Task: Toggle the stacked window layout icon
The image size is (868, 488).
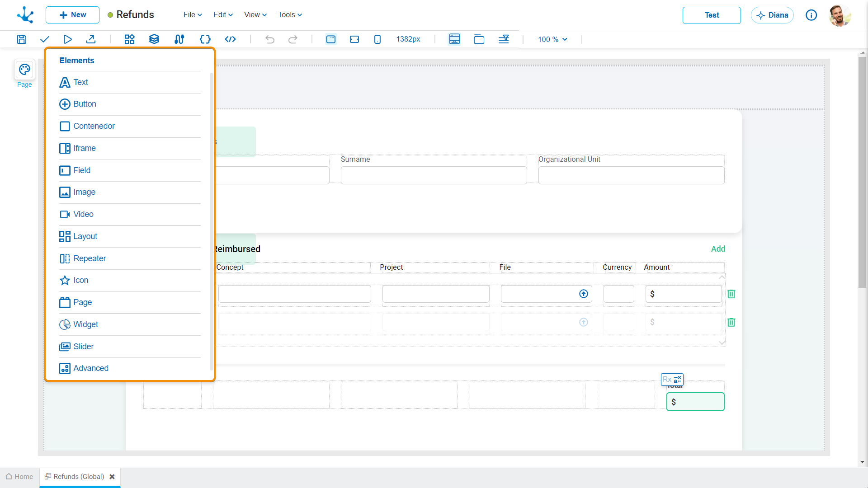Action: pyautogui.click(x=479, y=39)
